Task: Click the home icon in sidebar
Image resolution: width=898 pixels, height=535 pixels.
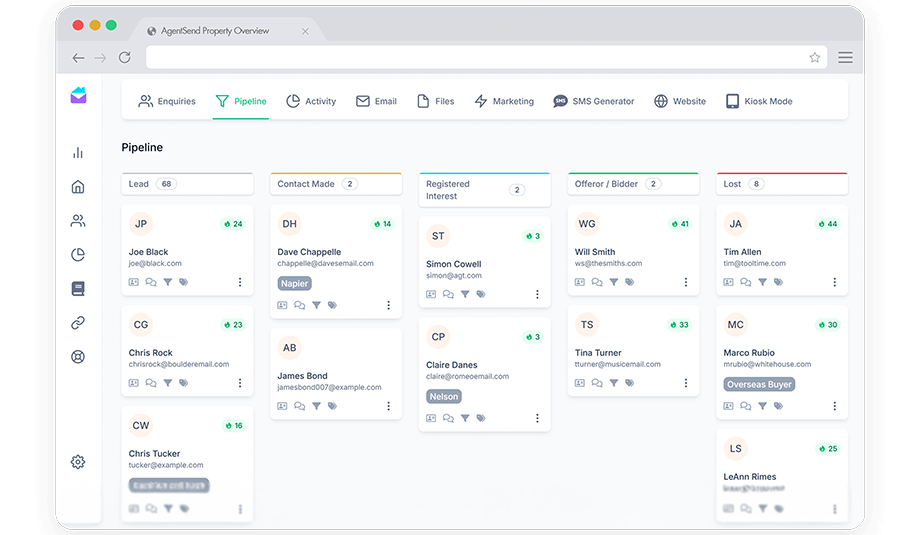Action: point(78,187)
